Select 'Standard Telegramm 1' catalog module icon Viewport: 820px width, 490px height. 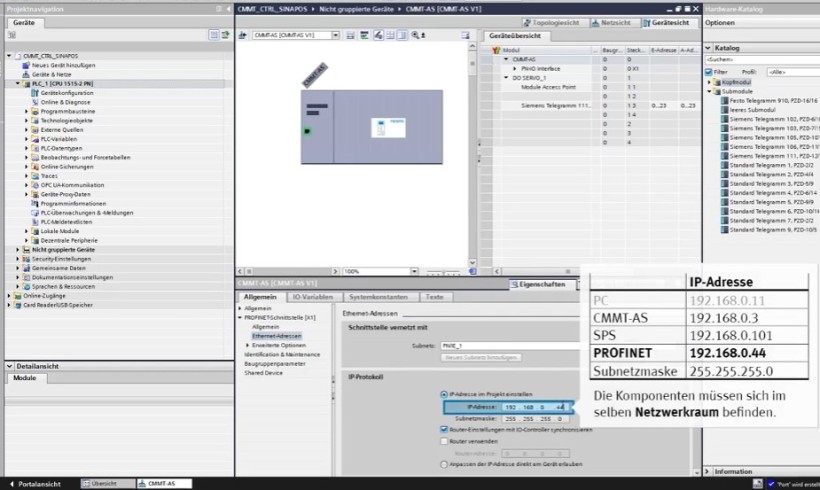pyautogui.click(x=725, y=165)
